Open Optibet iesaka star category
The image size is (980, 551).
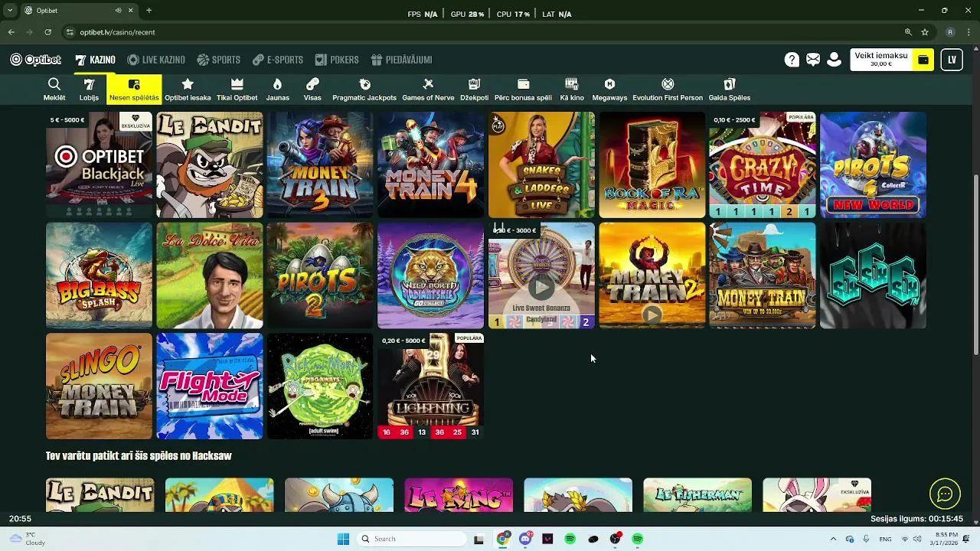[x=188, y=89]
